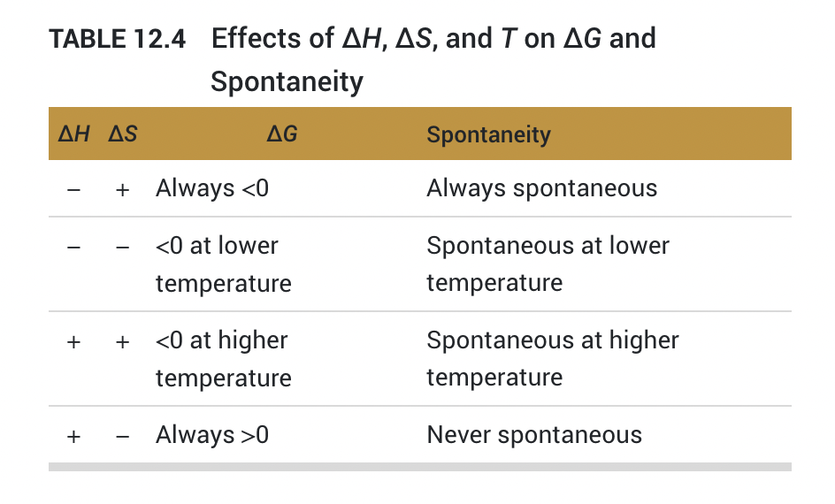Screen dimensions: 835x504
Task: Select the Spontaneous at higher temperature cell
Action: coord(552,359)
